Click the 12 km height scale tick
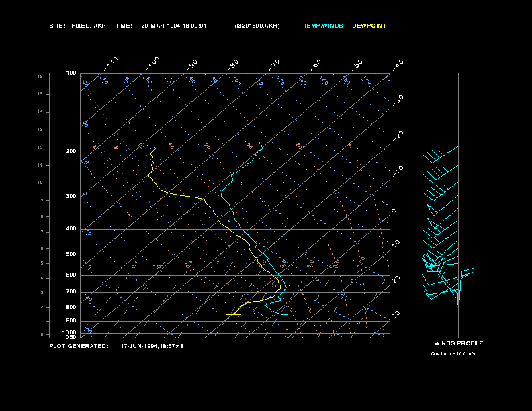 40,148
